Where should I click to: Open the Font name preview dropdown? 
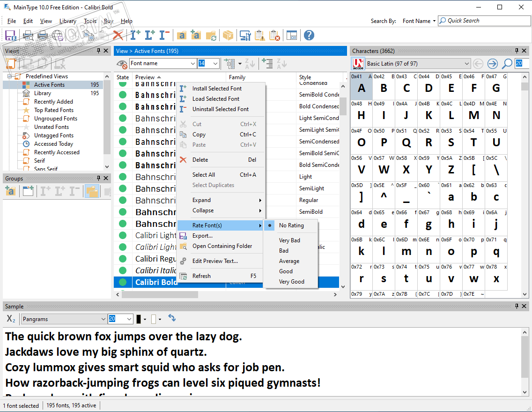[x=192, y=64]
